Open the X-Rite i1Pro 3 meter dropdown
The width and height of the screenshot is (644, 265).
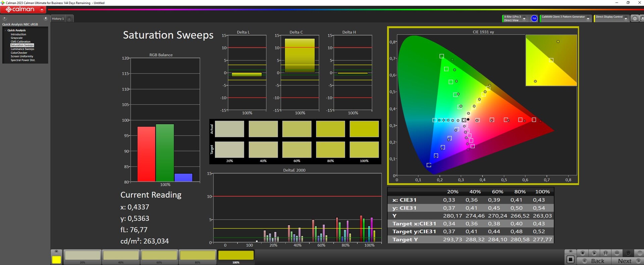[x=524, y=18]
